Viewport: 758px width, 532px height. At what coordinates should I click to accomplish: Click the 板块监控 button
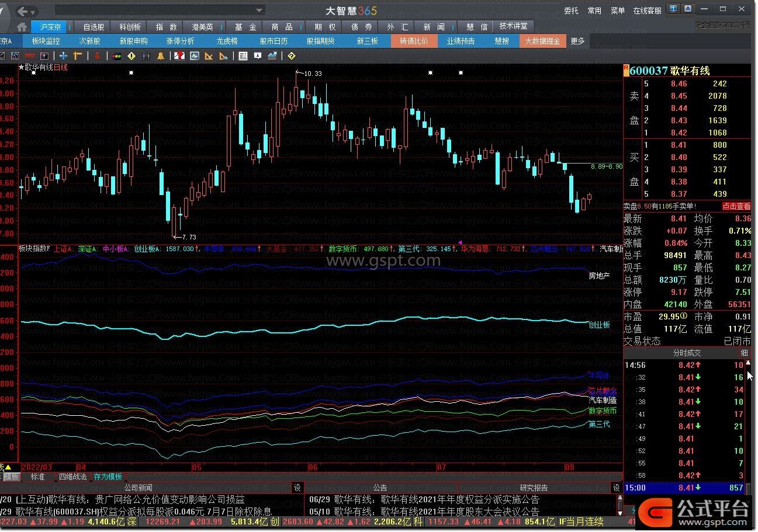[46, 41]
